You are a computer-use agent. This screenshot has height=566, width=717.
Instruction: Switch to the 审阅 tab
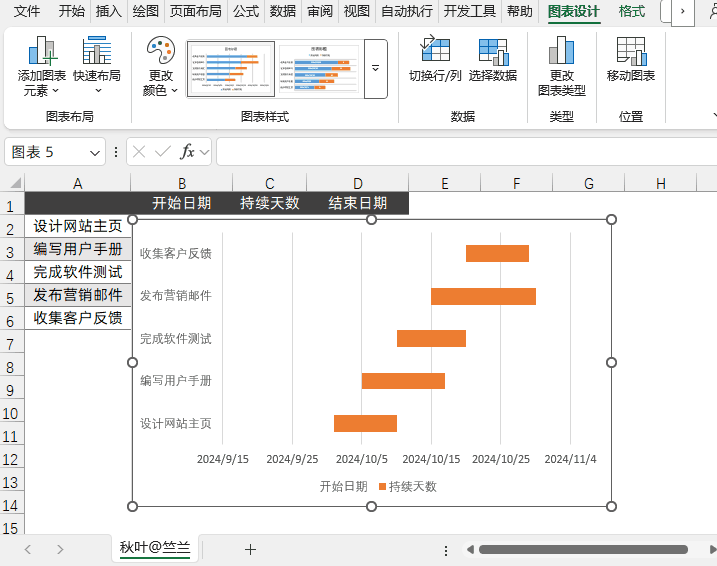[320, 11]
